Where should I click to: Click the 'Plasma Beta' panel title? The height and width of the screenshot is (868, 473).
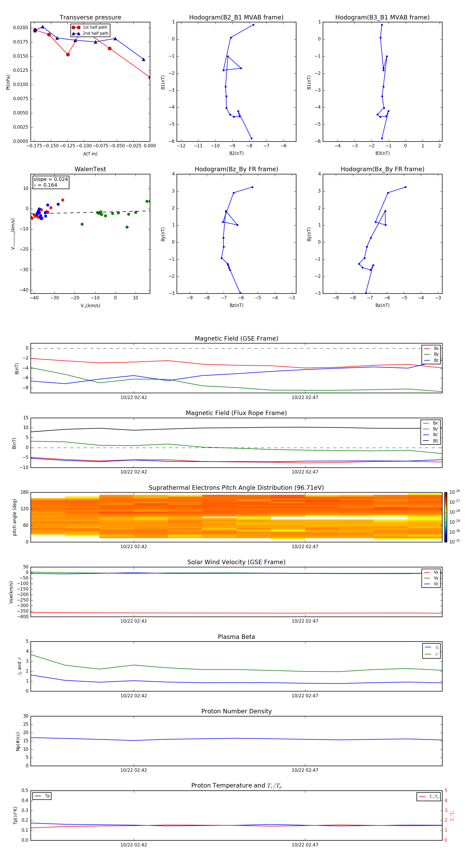[x=236, y=637]
